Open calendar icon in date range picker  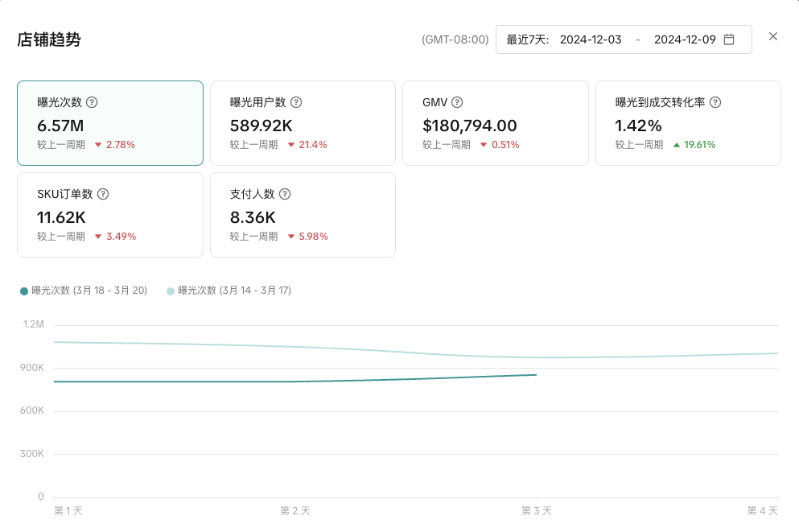tap(729, 39)
